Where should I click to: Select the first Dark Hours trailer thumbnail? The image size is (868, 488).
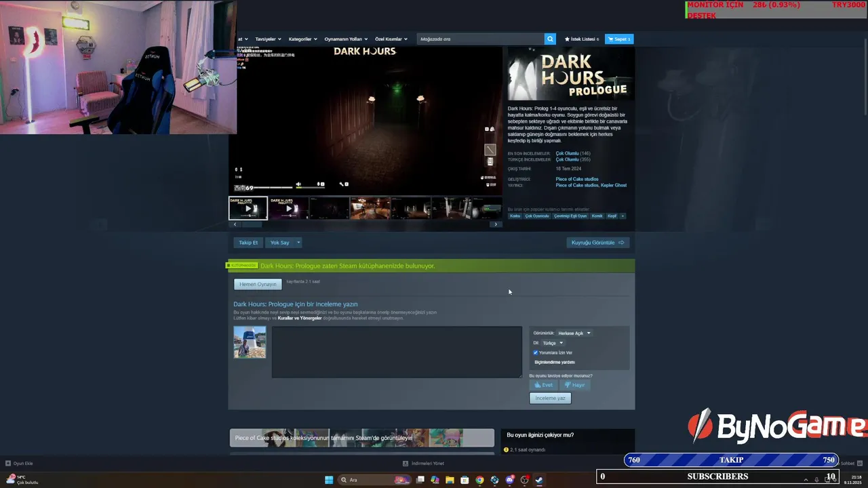[x=248, y=208]
